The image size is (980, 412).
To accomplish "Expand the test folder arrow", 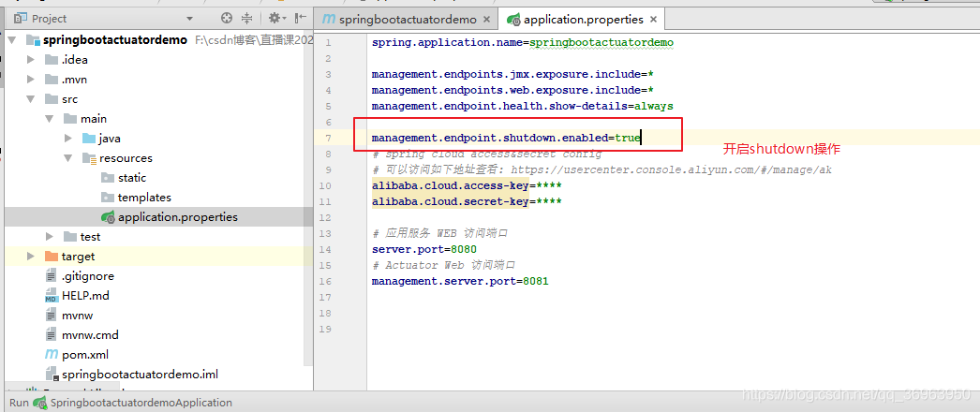I will click(50, 237).
